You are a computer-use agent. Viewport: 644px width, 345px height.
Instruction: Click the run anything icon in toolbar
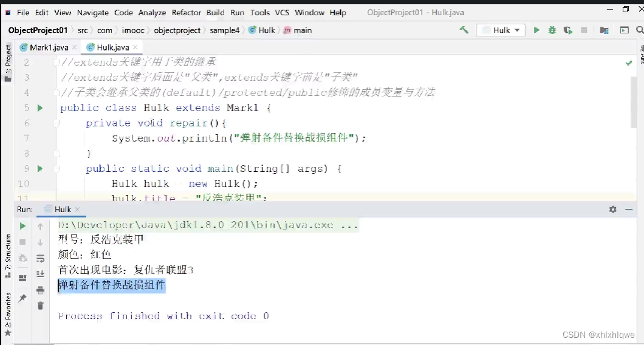pyautogui.click(x=625, y=30)
